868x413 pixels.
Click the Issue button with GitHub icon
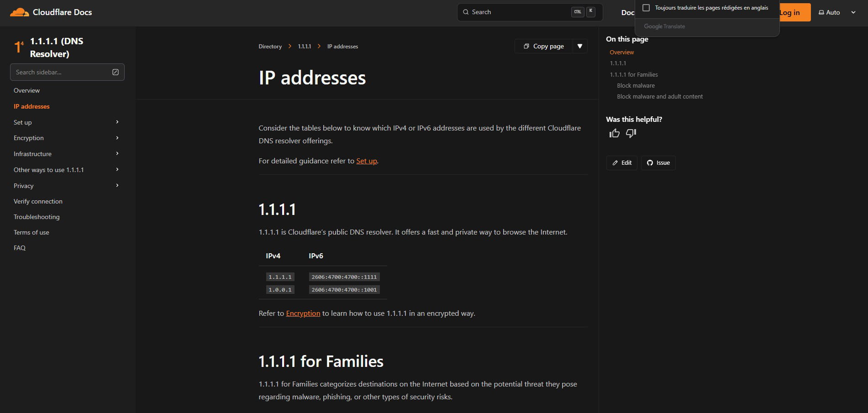(658, 163)
